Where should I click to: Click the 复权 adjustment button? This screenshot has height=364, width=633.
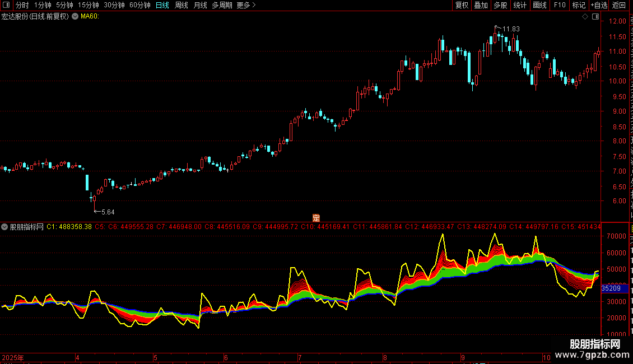click(462, 5)
